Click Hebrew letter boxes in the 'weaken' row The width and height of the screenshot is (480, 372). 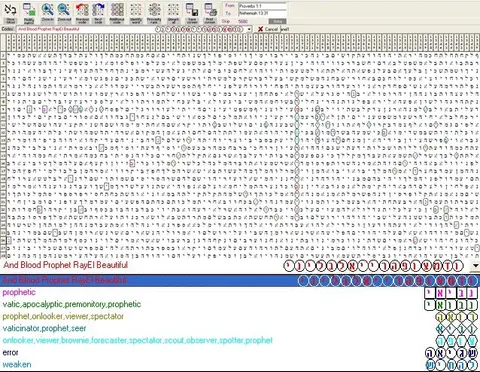click(x=451, y=365)
